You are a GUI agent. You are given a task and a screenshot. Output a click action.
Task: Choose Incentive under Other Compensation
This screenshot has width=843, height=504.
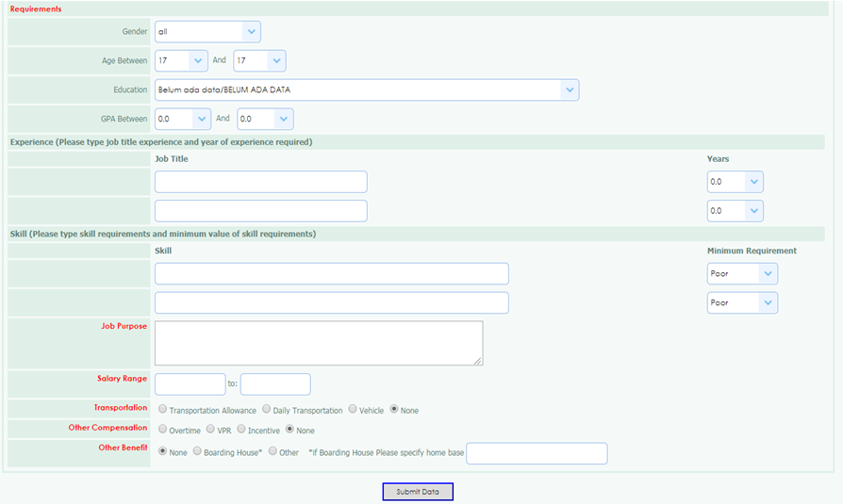(x=241, y=430)
